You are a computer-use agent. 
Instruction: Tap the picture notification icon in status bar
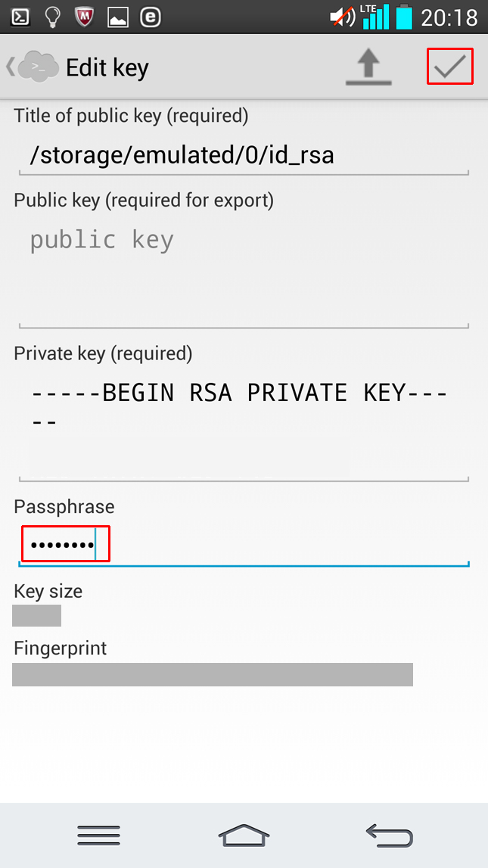pyautogui.click(x=118, y=17)
